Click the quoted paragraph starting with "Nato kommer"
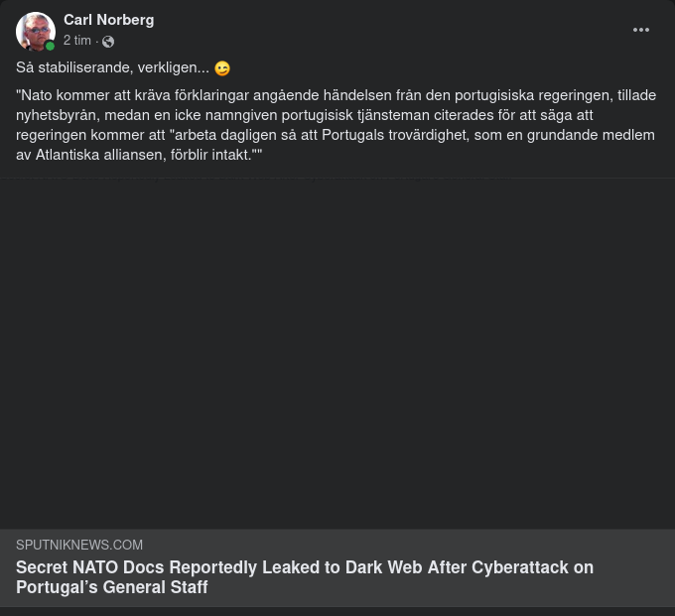This screenshot has height=616, width=675. pos(336,125)
